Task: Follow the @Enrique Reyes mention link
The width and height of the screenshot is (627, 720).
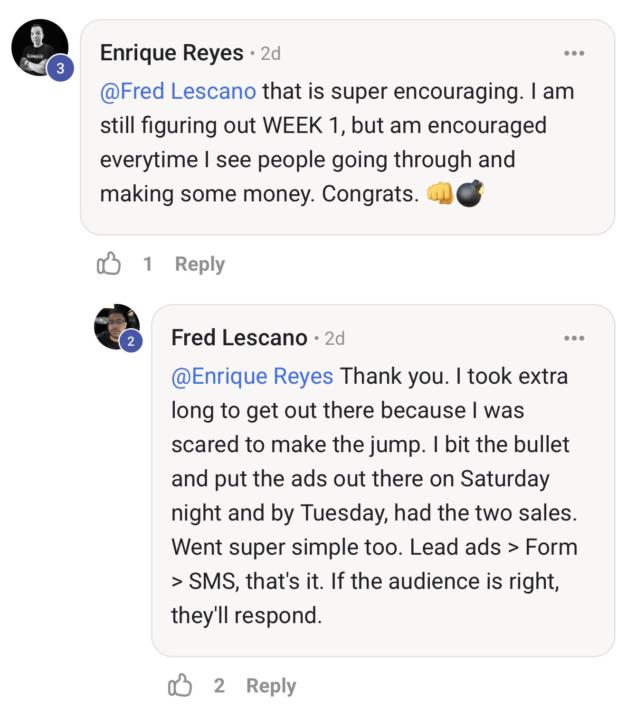Action: (x=254, y=376)
